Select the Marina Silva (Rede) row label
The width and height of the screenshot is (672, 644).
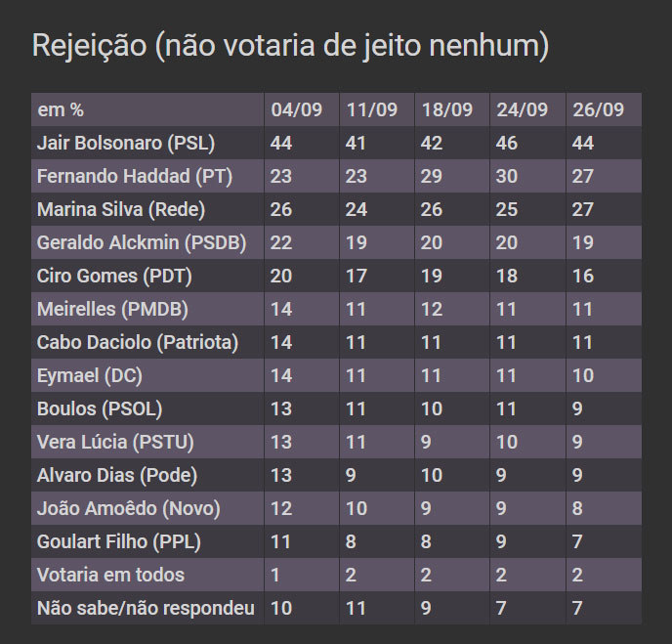121,210
